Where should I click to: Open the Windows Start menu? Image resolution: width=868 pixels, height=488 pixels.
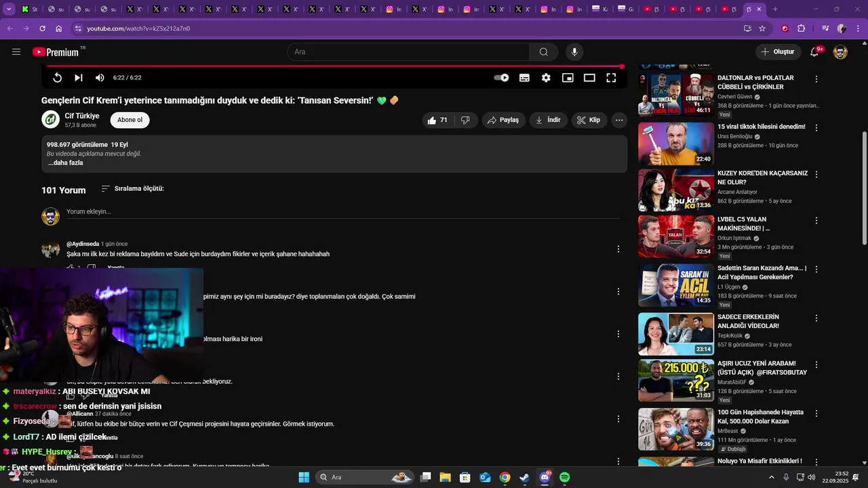[x=304, y=477]
